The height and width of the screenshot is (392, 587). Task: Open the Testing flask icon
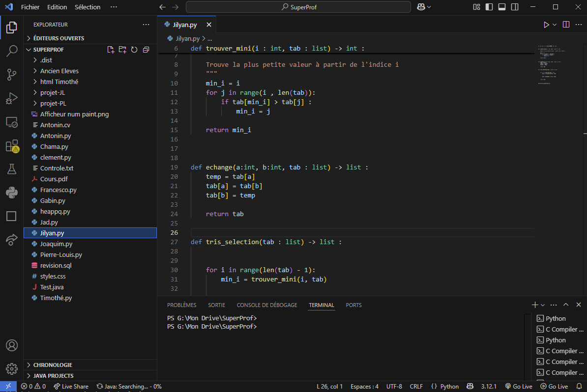point(11,169)
